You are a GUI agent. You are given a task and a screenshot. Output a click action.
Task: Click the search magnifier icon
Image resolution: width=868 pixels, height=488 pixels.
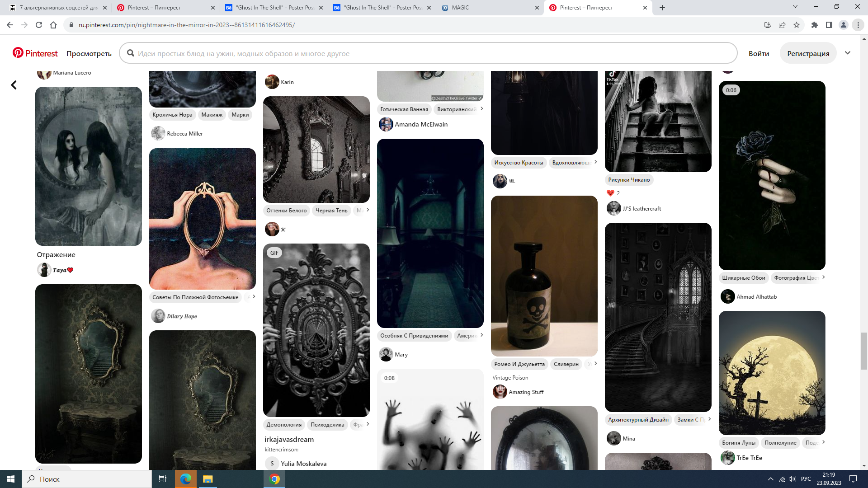pyautogui.click(x=131, y=53)
